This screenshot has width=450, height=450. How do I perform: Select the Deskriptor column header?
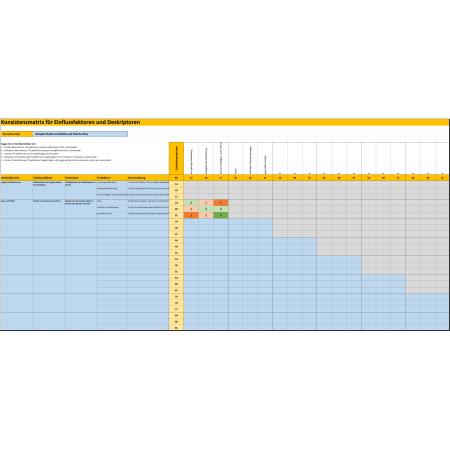(x=80, y=178)
